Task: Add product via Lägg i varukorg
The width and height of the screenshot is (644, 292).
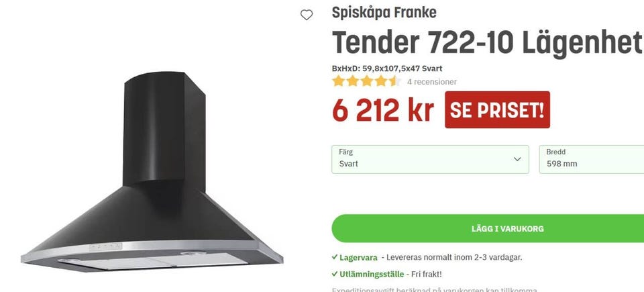Action: coord(488,229)
